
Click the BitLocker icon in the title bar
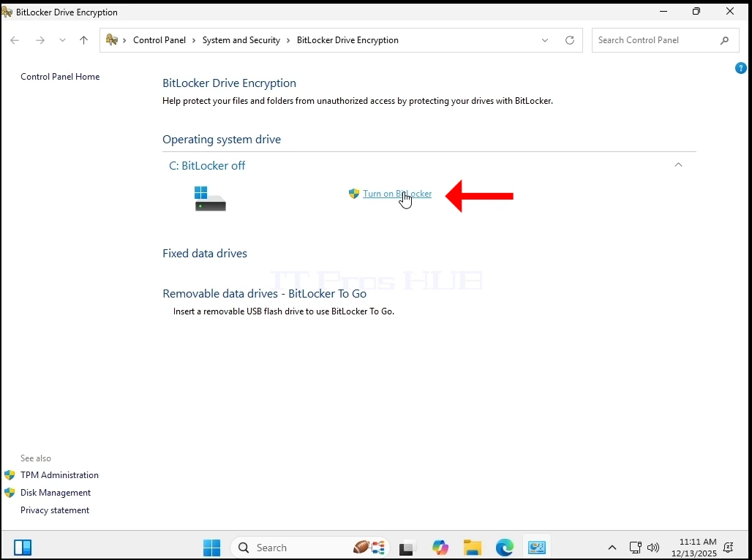[x=7, y=12]
